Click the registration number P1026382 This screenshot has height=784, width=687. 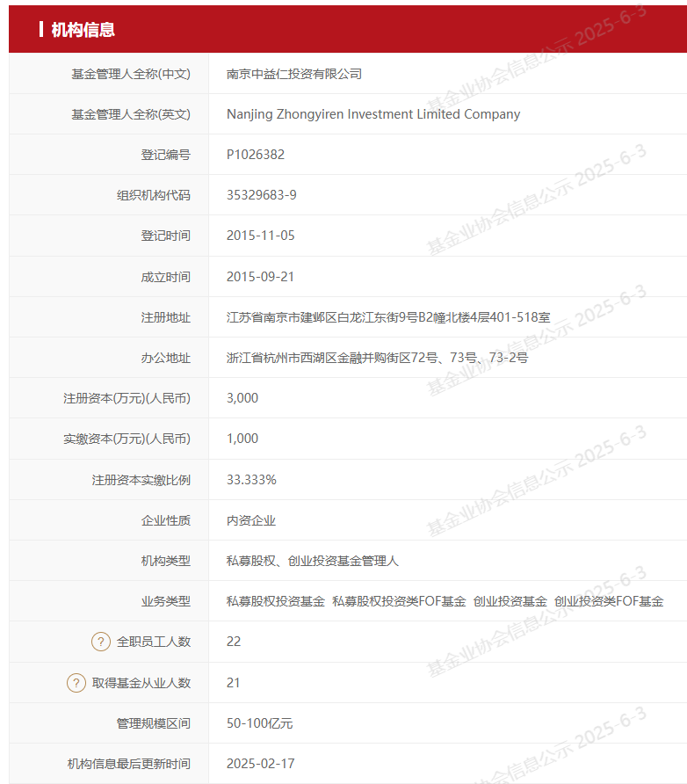[x=256, y=155]
